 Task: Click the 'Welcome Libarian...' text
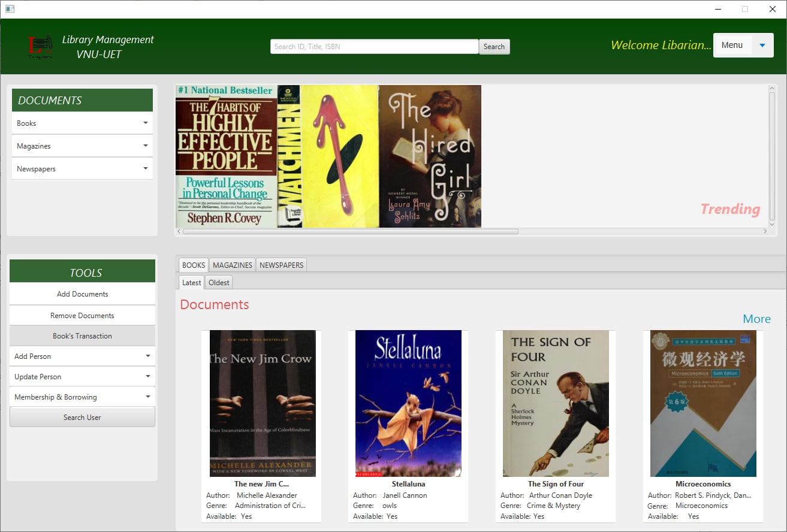(661, 46)
